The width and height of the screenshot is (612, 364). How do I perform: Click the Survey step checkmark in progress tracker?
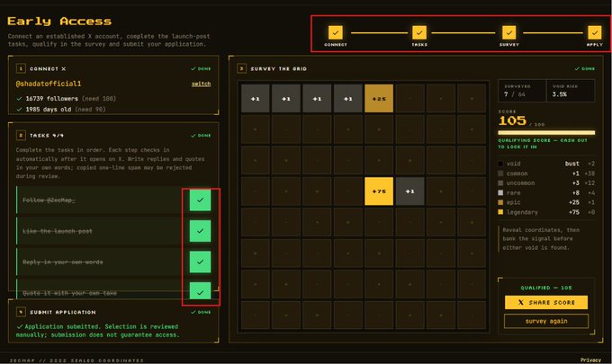[x=509, y=32]
